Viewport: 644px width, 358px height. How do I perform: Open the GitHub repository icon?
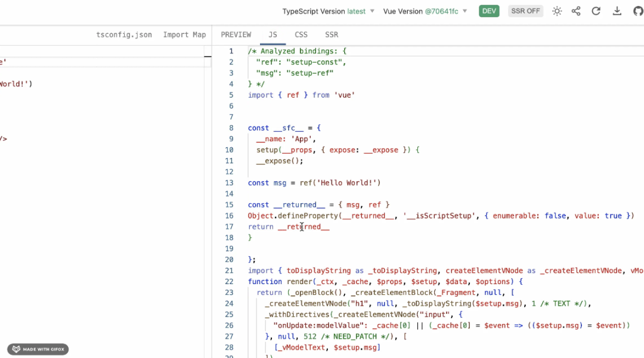click(x=638, y=11)
